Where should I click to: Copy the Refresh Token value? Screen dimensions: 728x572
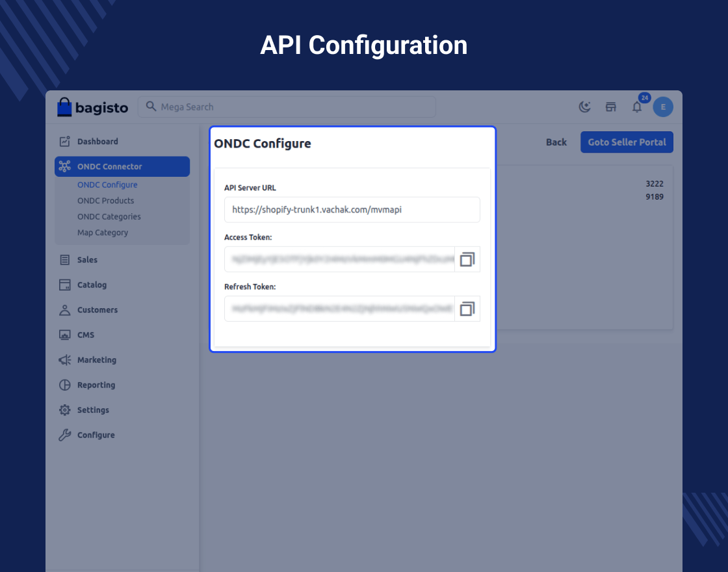tap(467, 309)
